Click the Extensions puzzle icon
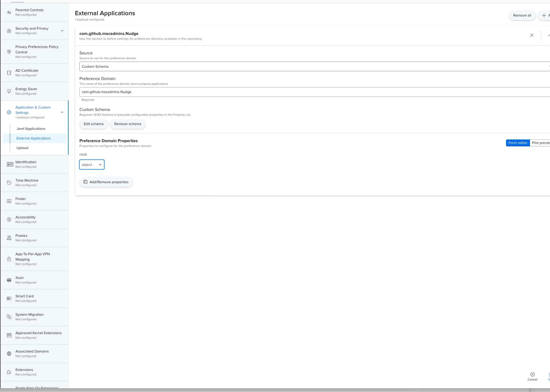 pos(9,372)
